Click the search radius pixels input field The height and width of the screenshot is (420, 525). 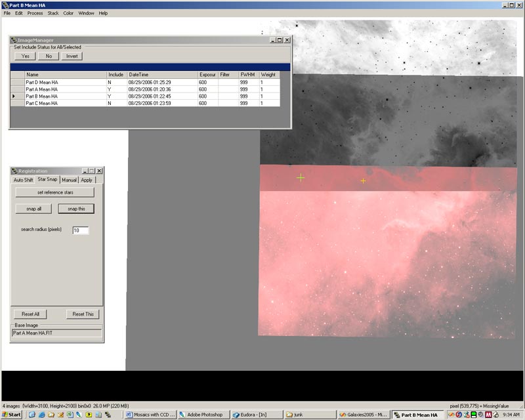[x=80, y=230]
